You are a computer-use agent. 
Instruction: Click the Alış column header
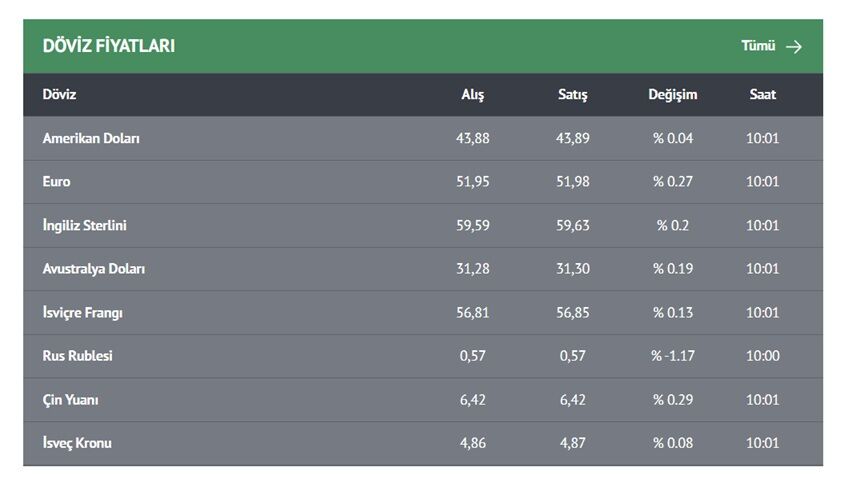tap(472, 95)
